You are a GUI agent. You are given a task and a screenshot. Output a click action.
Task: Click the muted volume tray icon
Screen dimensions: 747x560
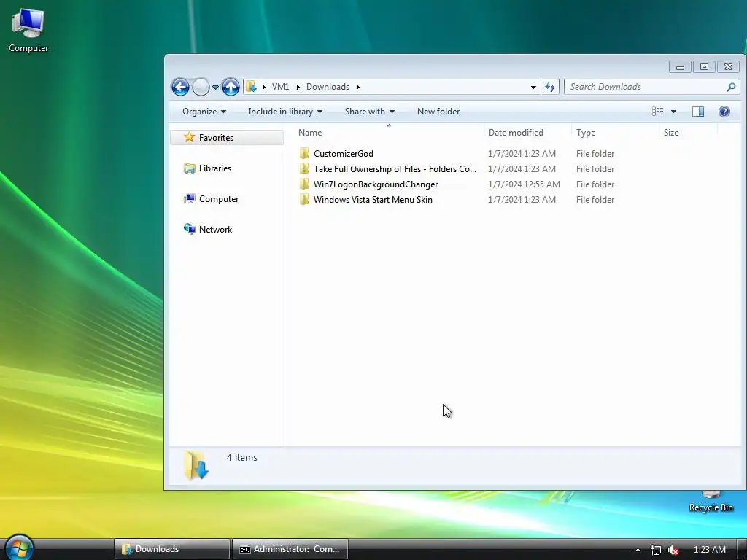click(x=673, y=550)
